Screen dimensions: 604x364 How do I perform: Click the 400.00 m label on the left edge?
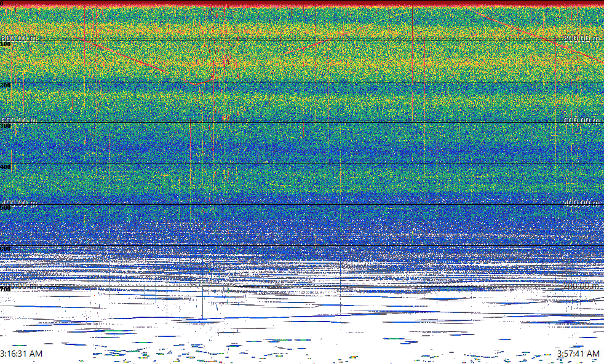pyautogui.click(x=19, y=203)
